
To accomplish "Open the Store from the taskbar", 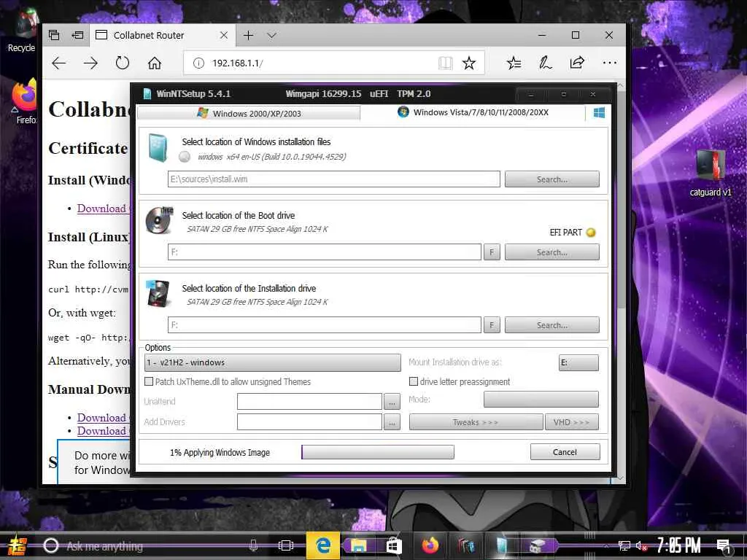I will (x=393, y=545).
